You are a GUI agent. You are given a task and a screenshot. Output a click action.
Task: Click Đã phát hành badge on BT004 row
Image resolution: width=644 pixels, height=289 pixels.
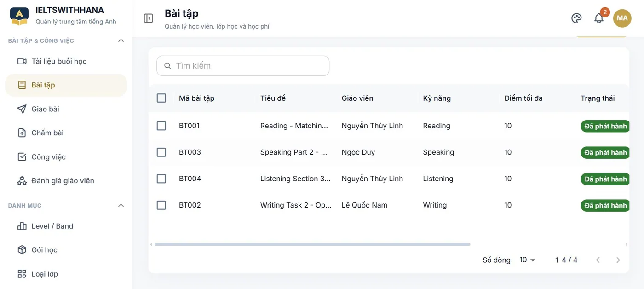tap(605, 179)
